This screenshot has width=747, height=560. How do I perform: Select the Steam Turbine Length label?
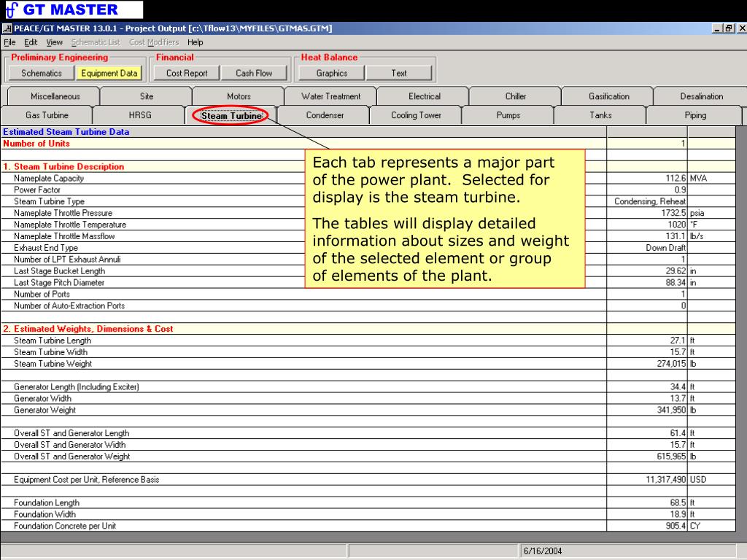coord(53,341)
